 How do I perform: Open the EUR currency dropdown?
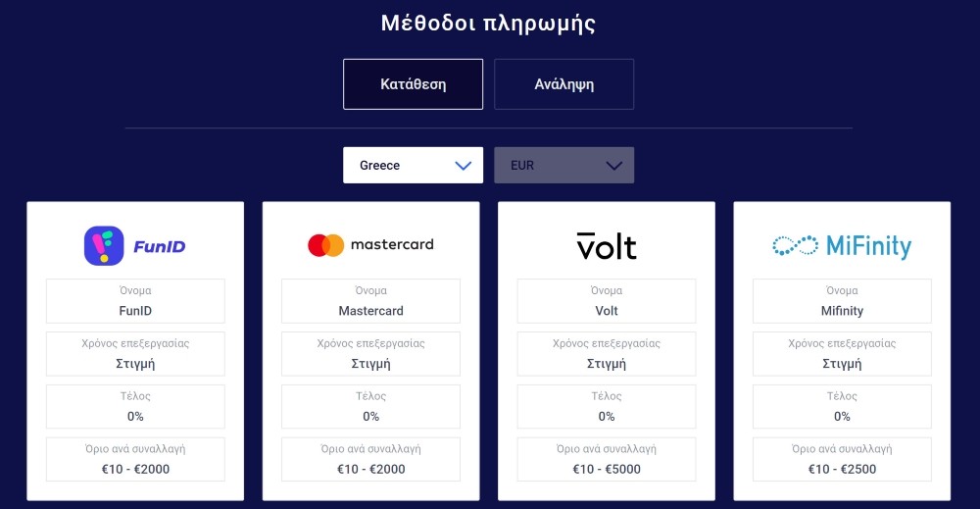coord(563,166)
